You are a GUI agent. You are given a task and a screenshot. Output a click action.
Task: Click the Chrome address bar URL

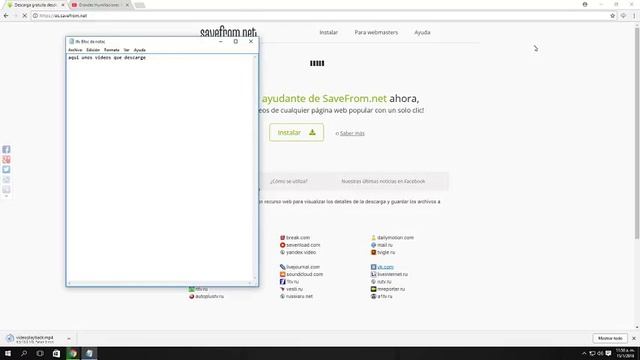coord(63,16)
